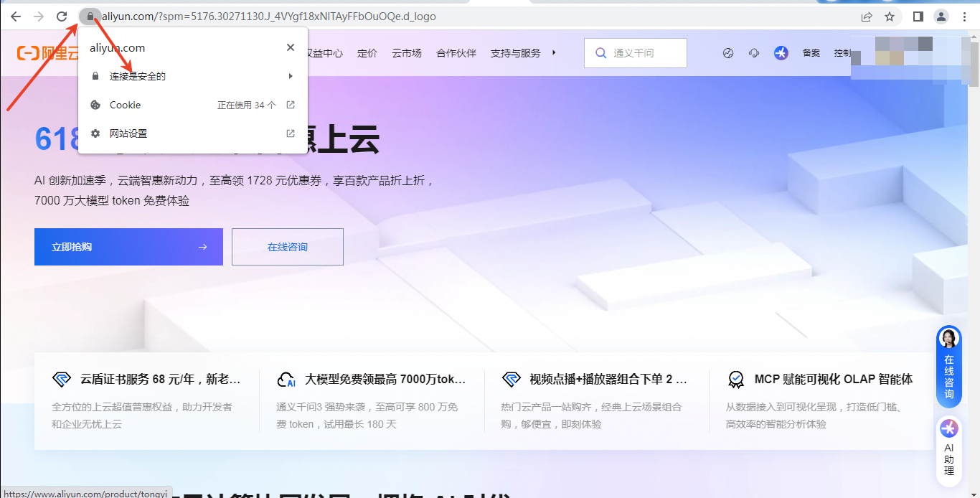Click the badge icon of MCP card

pyautogui.click(x=735, y=380)
